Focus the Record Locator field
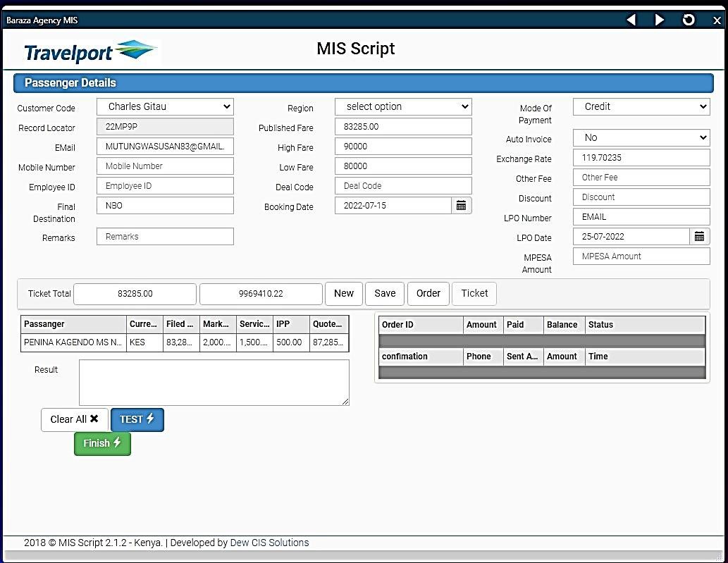The width and height of the screenshot is (728, 563). coord(165,127)
